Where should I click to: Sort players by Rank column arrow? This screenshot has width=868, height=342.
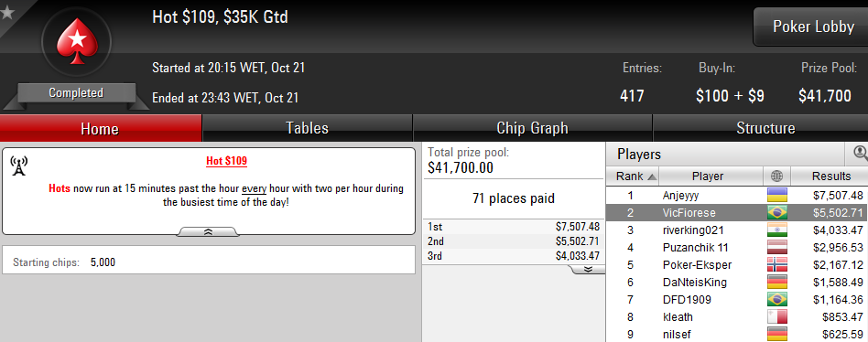[652, 176]
